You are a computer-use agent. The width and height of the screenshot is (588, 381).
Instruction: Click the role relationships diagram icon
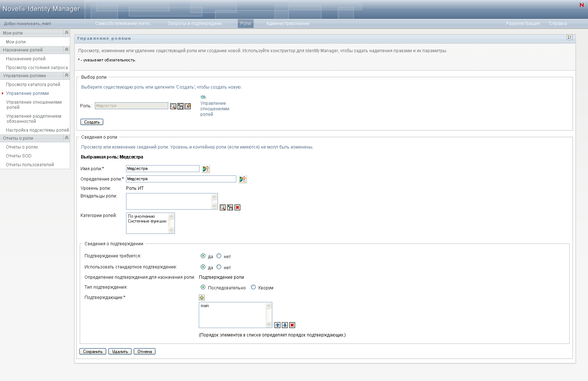coord(203,97)
